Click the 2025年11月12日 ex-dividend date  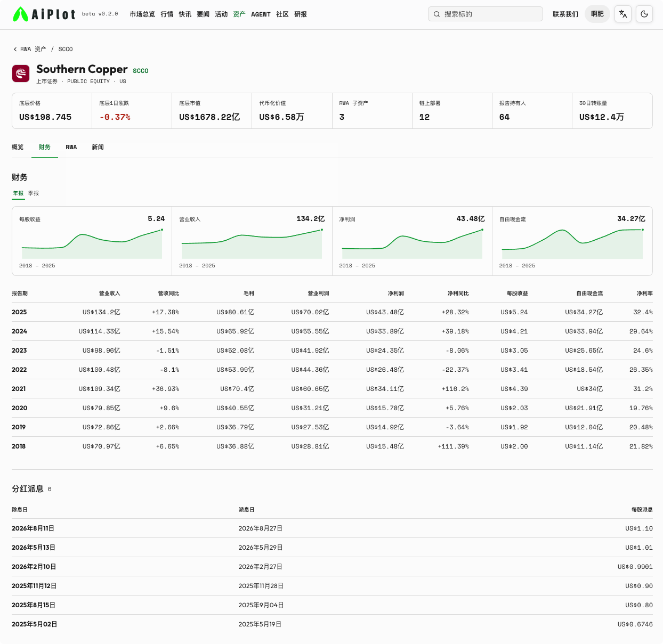coord(34,586)
